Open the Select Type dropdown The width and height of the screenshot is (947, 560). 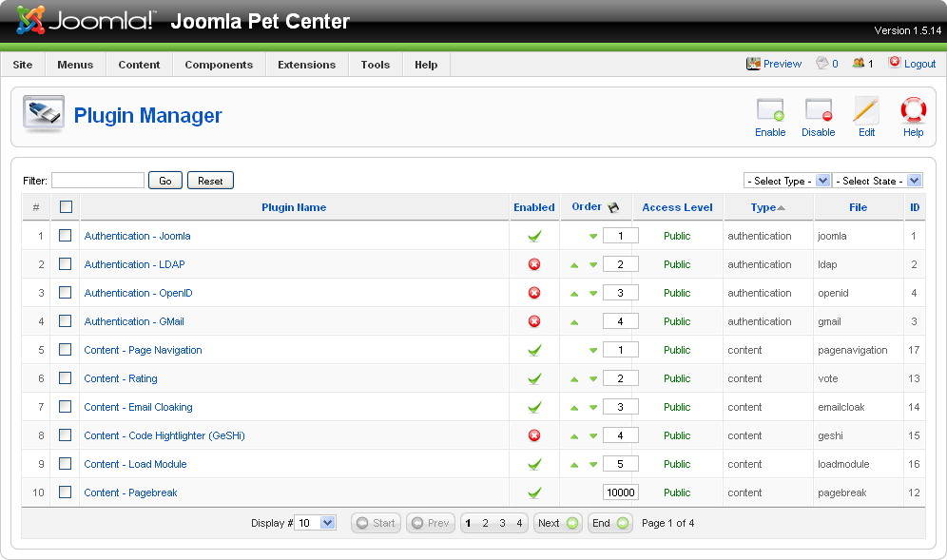click(x=787, y=181)
